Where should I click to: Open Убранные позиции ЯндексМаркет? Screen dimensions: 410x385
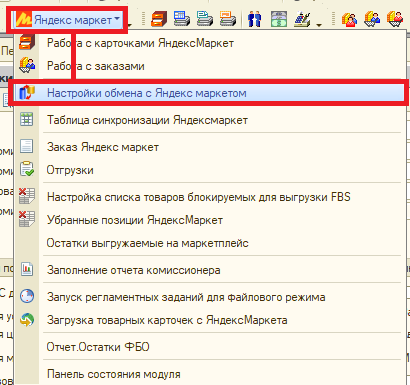click(210, 220)
